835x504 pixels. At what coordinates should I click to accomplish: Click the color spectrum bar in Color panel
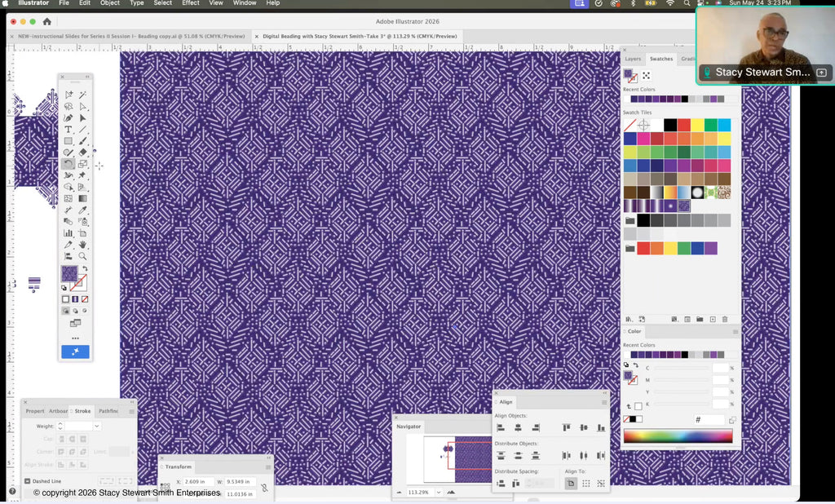[x=678, y=435]
